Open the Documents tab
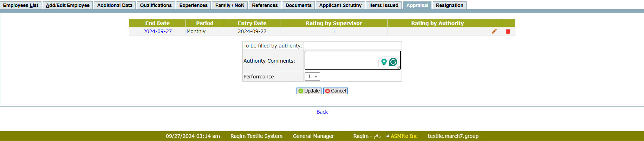This screenshot has height=141, width=644. click(298, 5)
